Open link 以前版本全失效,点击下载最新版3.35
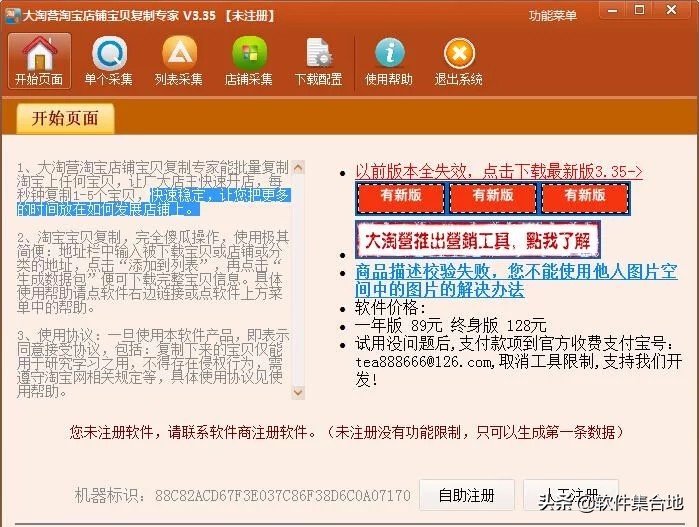The height and width of the screenshot is (527, 699). (x=499, y=171)
